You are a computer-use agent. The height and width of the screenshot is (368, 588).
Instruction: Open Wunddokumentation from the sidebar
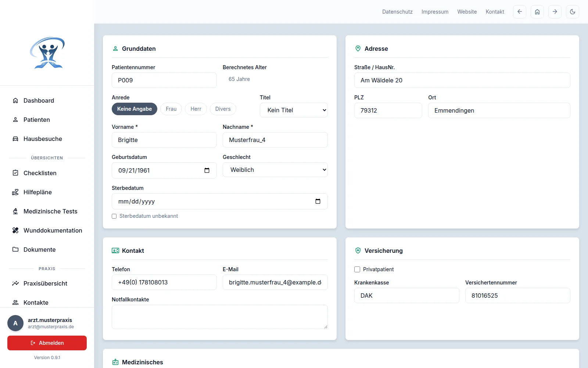pos(47,230)
